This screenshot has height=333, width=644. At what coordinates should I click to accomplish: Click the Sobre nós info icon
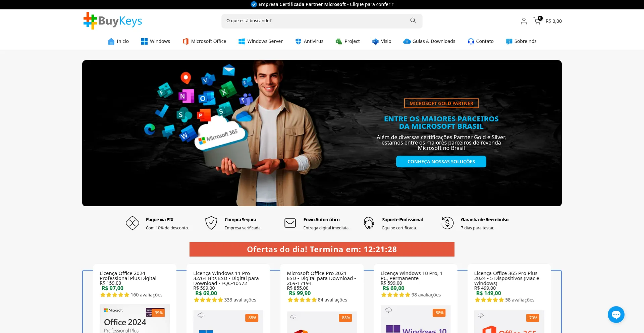click(x=509, y=41)
